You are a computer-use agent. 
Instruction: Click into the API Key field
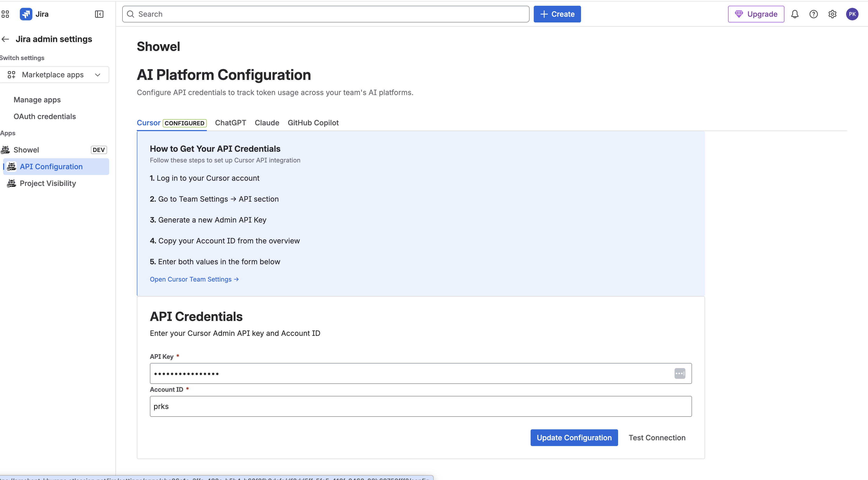coord(420,373)
